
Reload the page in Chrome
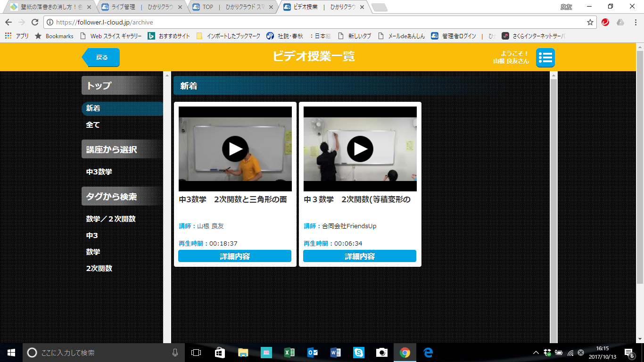35,22
